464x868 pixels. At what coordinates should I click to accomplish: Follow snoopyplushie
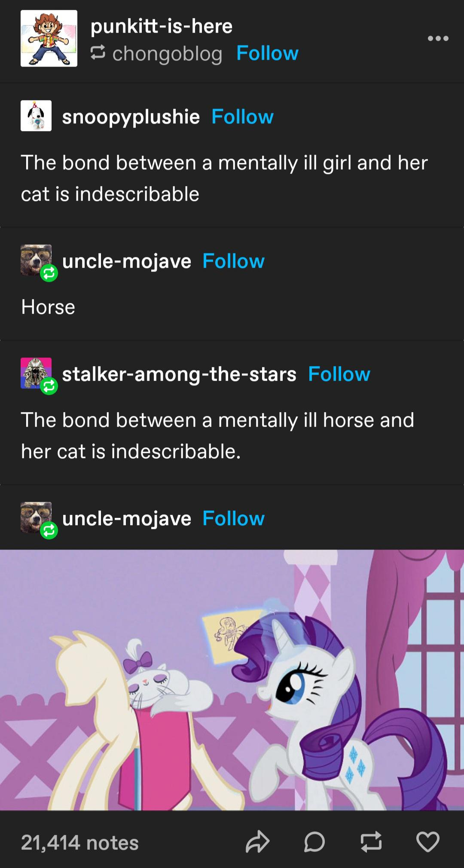point(242,116)
